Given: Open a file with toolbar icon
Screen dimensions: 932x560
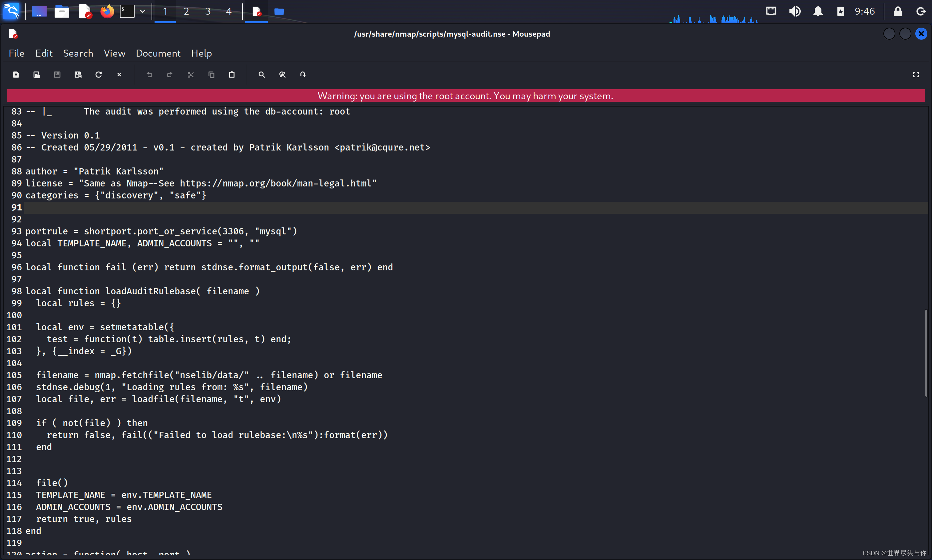Looking at the screenshot, I should [x=37, y=75].
